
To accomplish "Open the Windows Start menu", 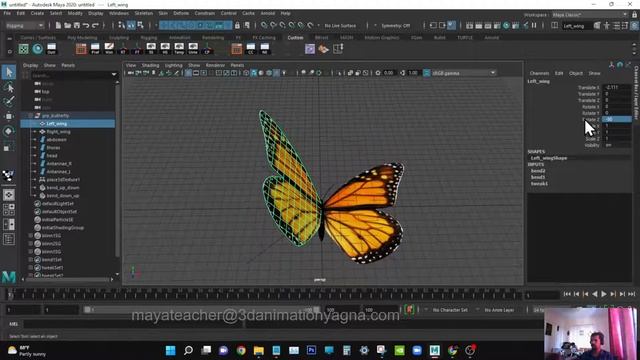I will 171,350.
